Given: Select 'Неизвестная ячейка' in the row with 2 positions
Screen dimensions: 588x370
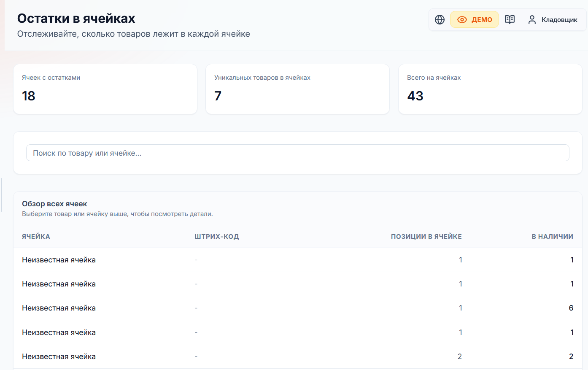Looking at the screenshot, I should coord(59,356).
